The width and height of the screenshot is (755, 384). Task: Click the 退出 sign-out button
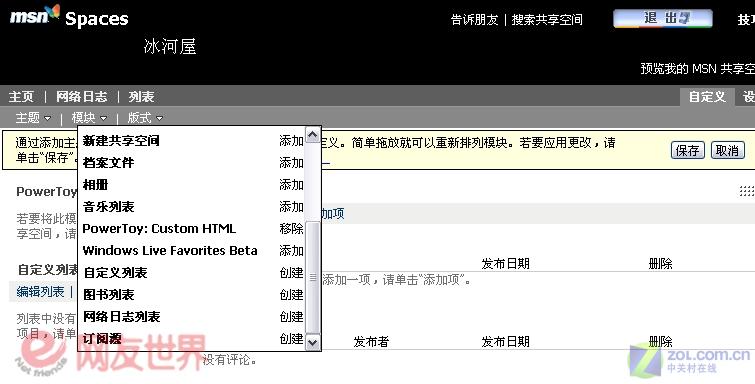[663, 19]
